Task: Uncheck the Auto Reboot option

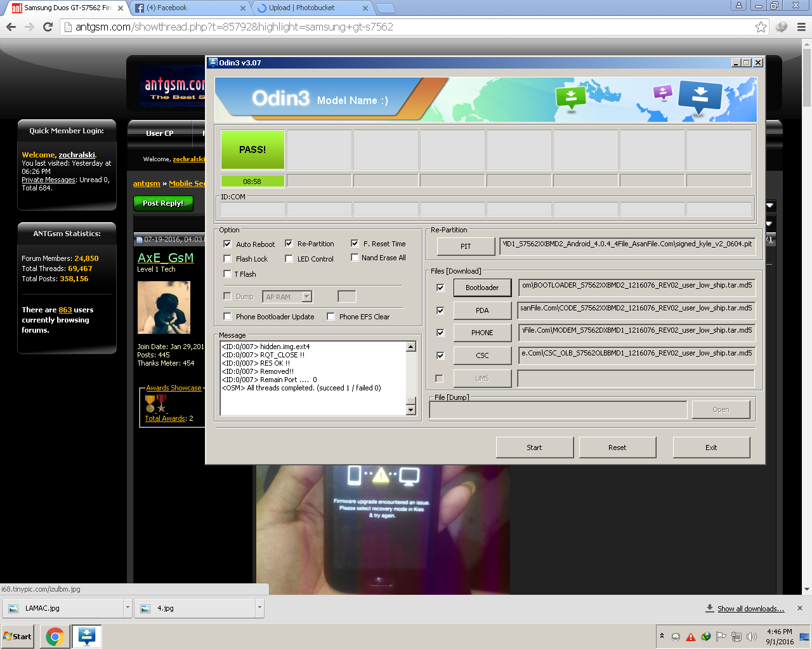Action: coord(227,244)
